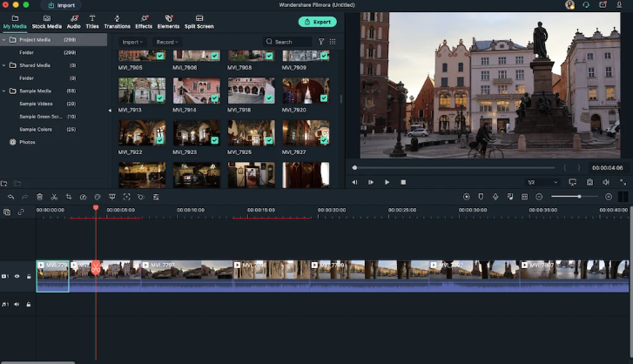Select the scissors split tool
This screenshot has height=364, width=633.
[54, 197]
